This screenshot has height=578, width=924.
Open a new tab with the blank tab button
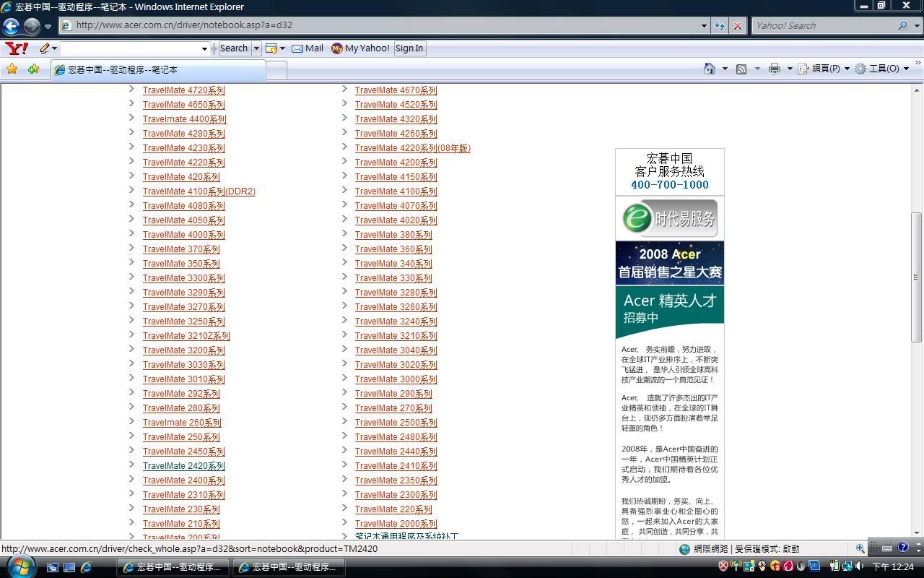[276, 70]
